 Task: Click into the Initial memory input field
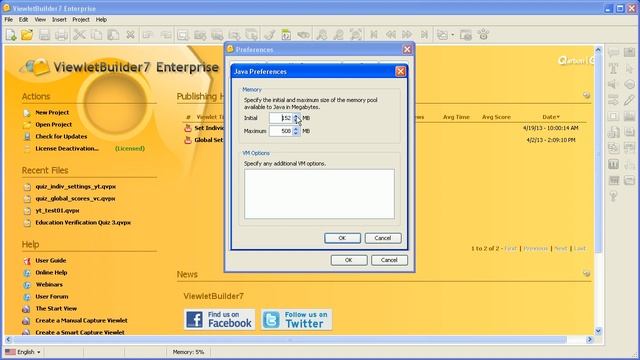point(281,118)
